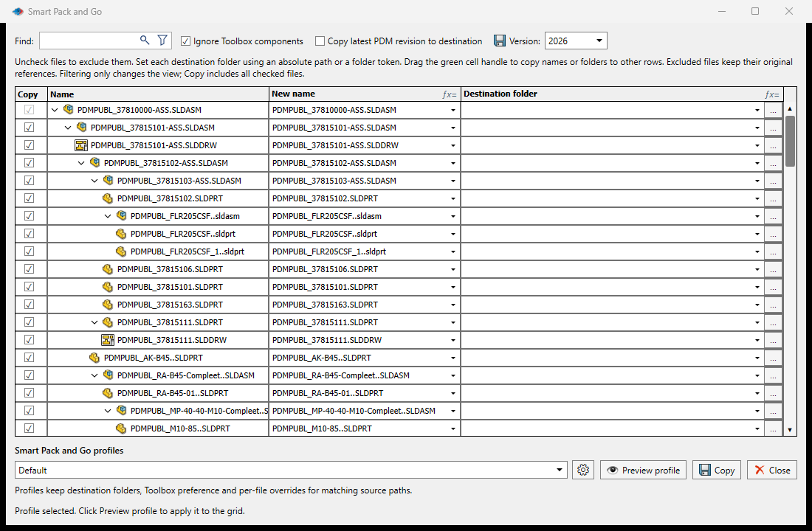Click the part icon of PDMPUBL_M10-85..SLDPRT
The height and width of the screenshot is (531, 812).
pos(121,428)
